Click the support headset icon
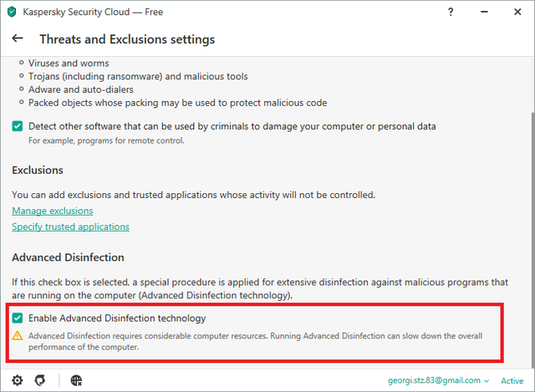This screenshot has height=392, width=535. coord(40,380)
